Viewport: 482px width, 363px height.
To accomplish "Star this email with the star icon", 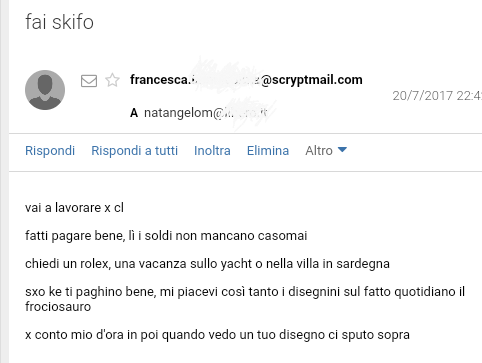I will click(x=112, y=80).
